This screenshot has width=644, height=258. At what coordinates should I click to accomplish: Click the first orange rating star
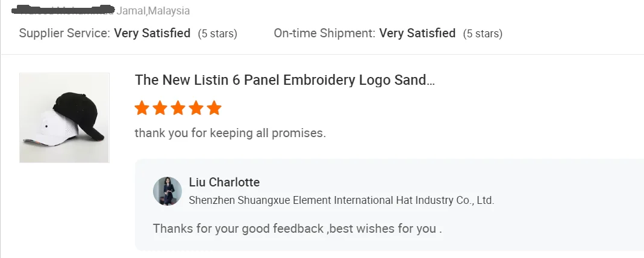tap(142, 108)
